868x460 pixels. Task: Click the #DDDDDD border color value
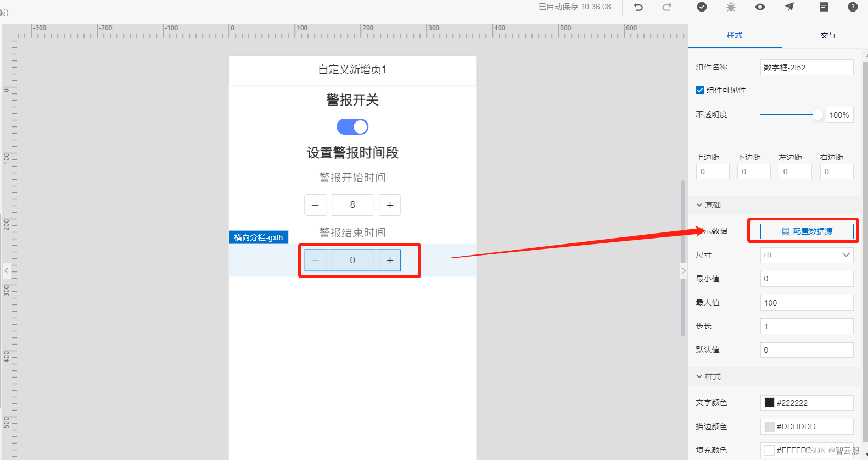tap(796, 426)
